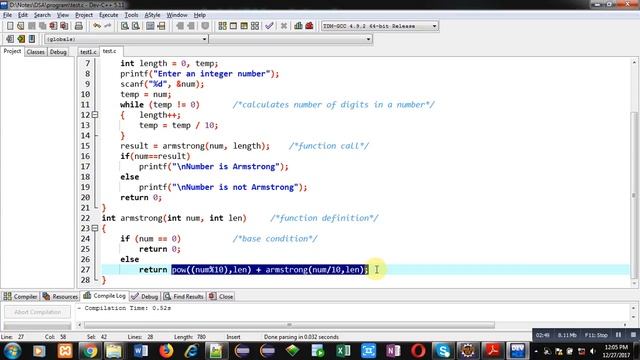The width and height of the screenshot is (640, 360).
Task: Click the Abort Compilation button
Action: 38,312
